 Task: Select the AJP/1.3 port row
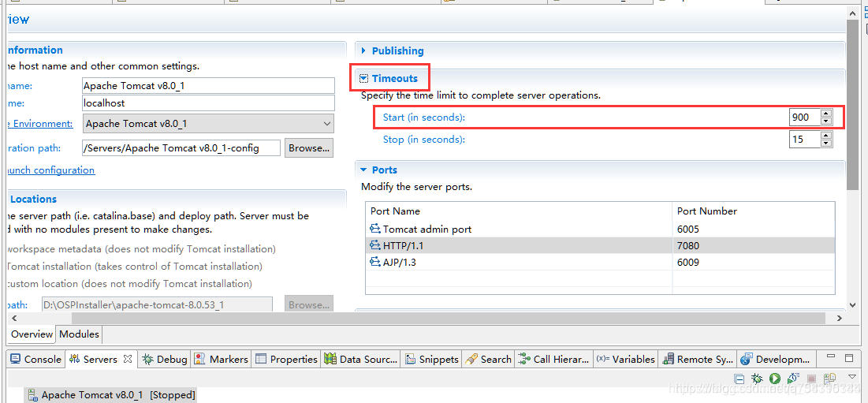pyautogui.click(x=600, y=262)
